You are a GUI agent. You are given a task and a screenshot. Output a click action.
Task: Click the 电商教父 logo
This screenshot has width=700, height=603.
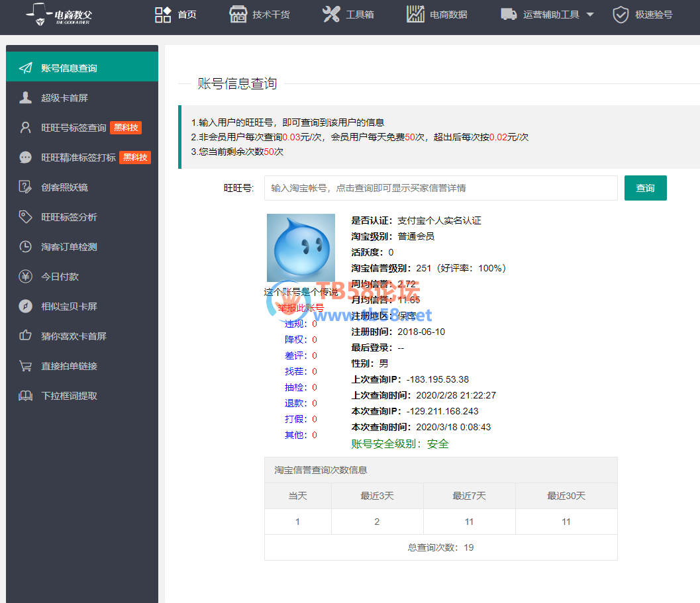(x=59, y=15)
